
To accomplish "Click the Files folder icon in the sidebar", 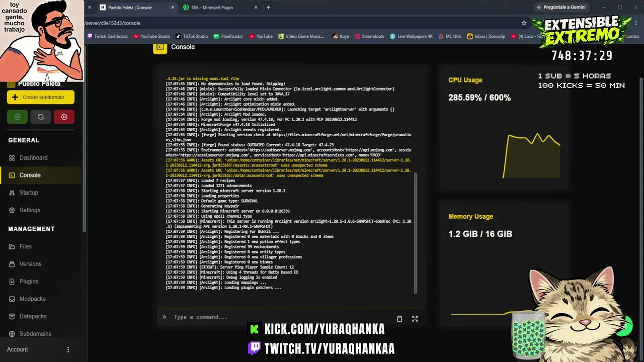I will 12,246.
